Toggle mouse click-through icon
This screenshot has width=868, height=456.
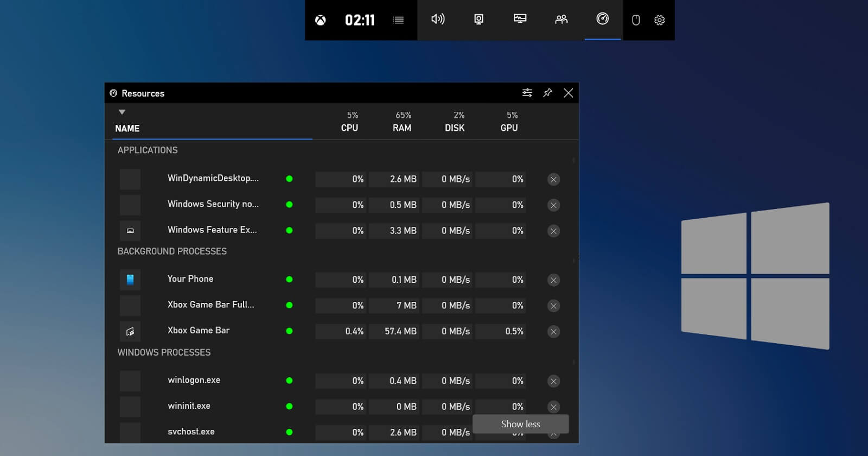tap(636, 20)
